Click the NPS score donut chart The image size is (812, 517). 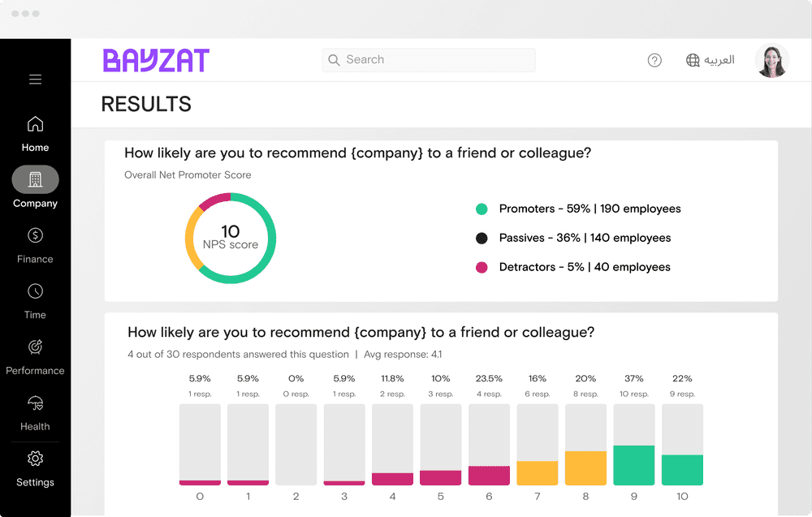tap(231, 238)
